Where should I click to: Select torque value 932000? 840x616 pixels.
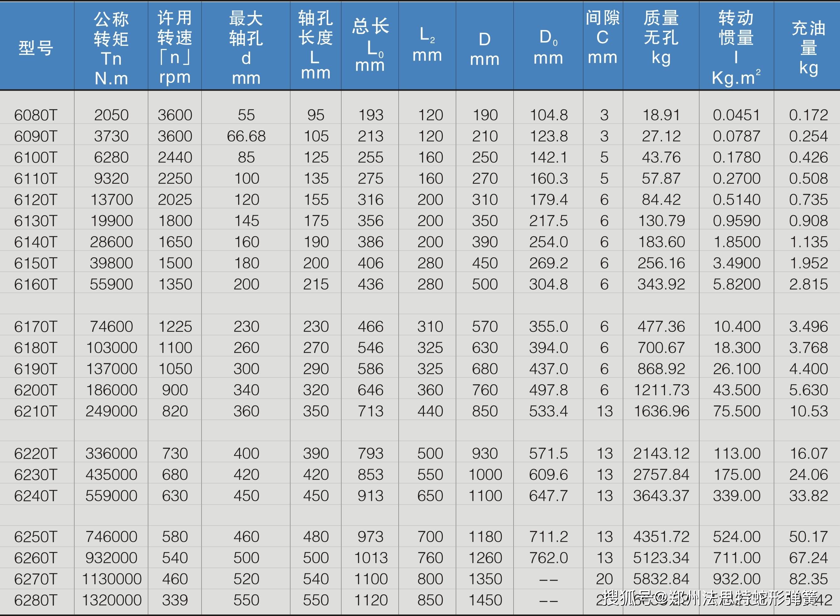click(111, 558)
